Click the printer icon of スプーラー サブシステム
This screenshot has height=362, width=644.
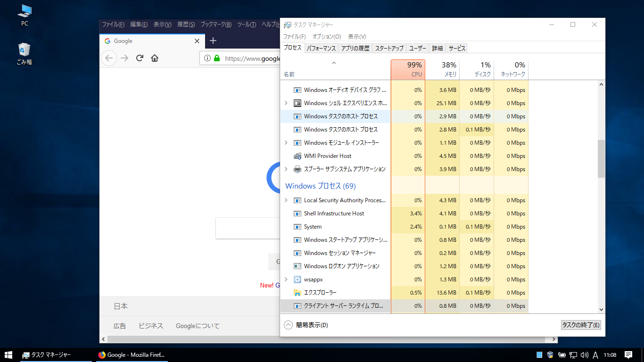[x=297, y=169]
